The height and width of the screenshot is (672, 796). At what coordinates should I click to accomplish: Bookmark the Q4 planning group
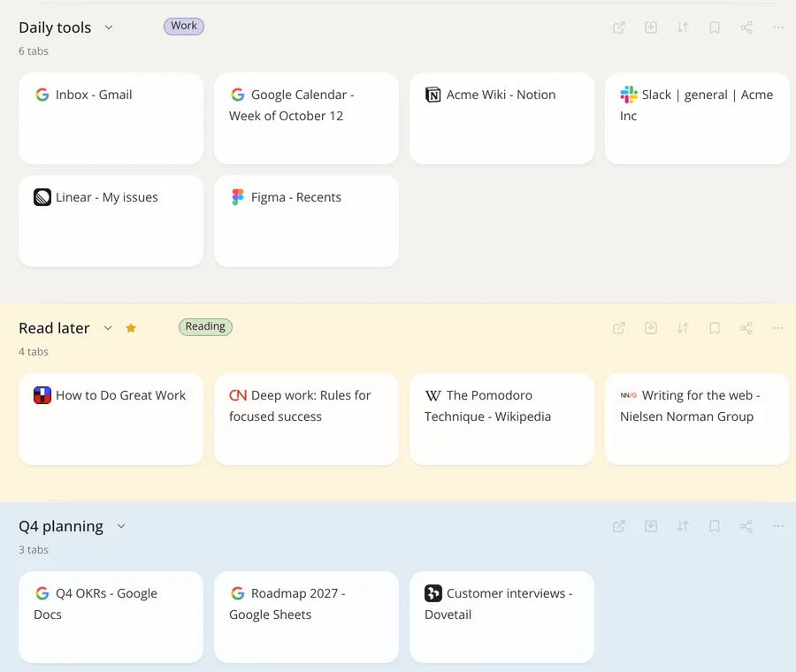click(x=715, y=526)
